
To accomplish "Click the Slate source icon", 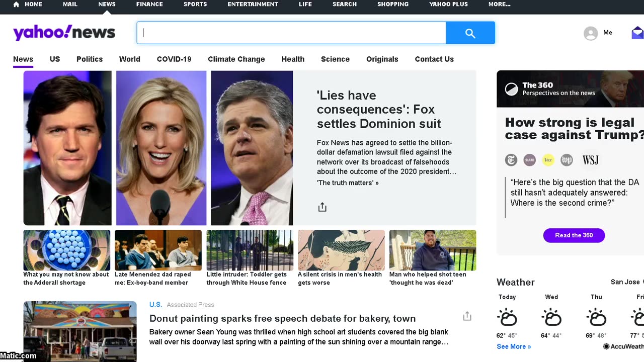I will (529, 160).
